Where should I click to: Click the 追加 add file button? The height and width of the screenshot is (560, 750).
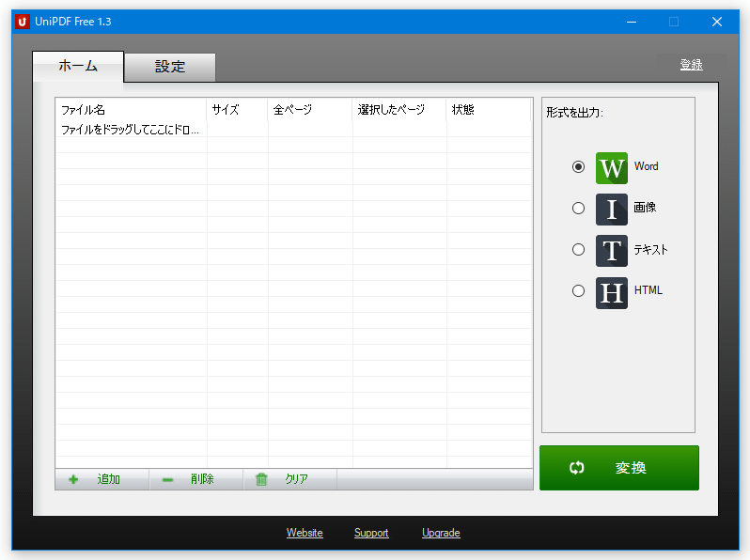[102, 479]
